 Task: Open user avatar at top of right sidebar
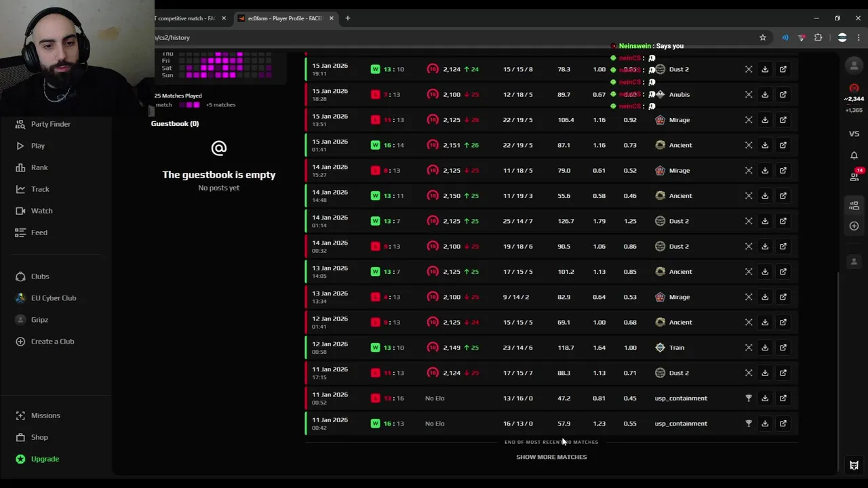[854, 65]
